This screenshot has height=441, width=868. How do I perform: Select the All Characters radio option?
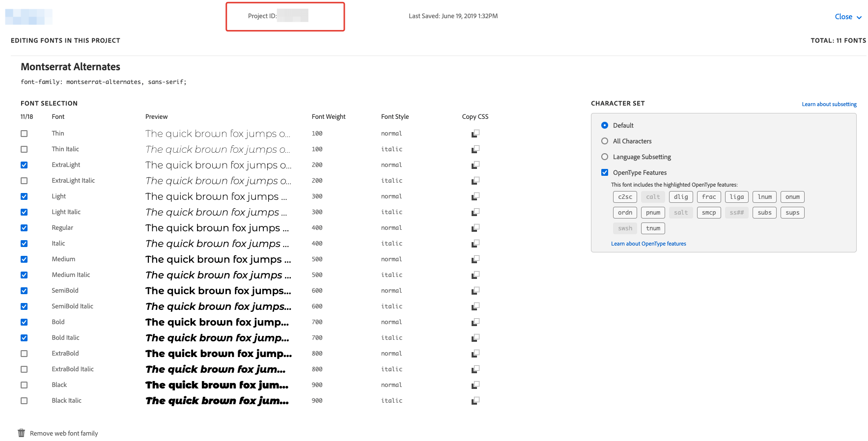pos(605,141)
